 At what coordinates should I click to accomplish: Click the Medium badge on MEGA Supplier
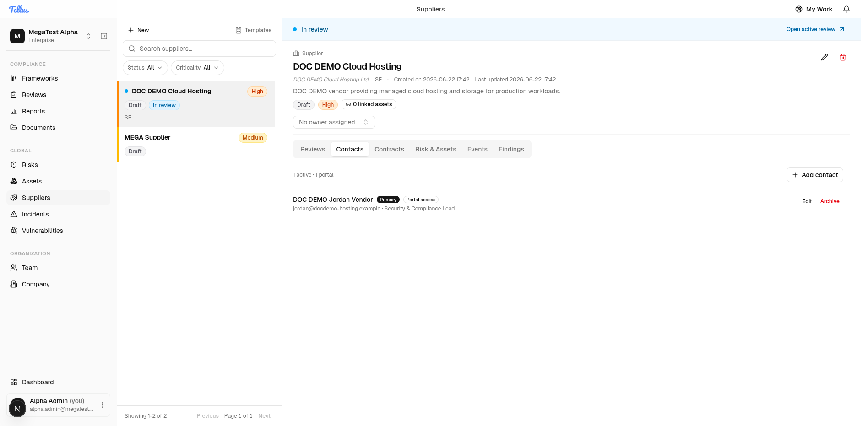coord(253,138)
